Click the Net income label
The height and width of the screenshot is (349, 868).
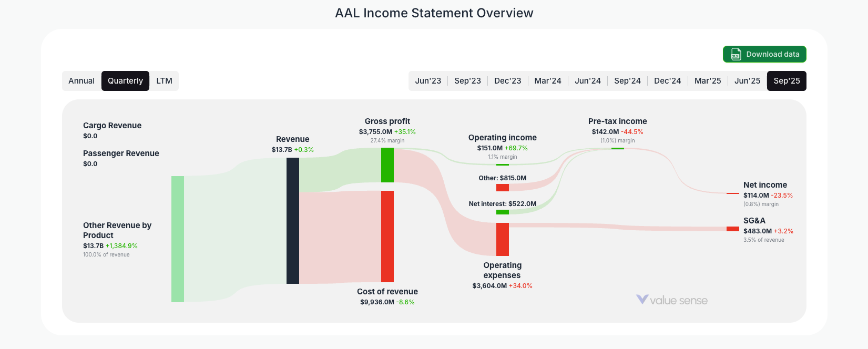click(765, 184)
